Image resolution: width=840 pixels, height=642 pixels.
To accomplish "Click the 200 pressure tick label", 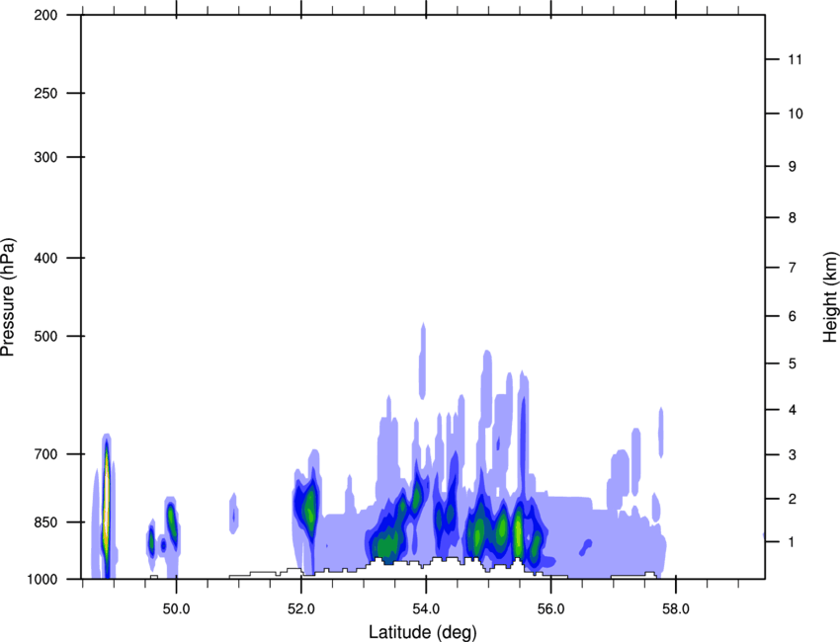I will 45,15.
